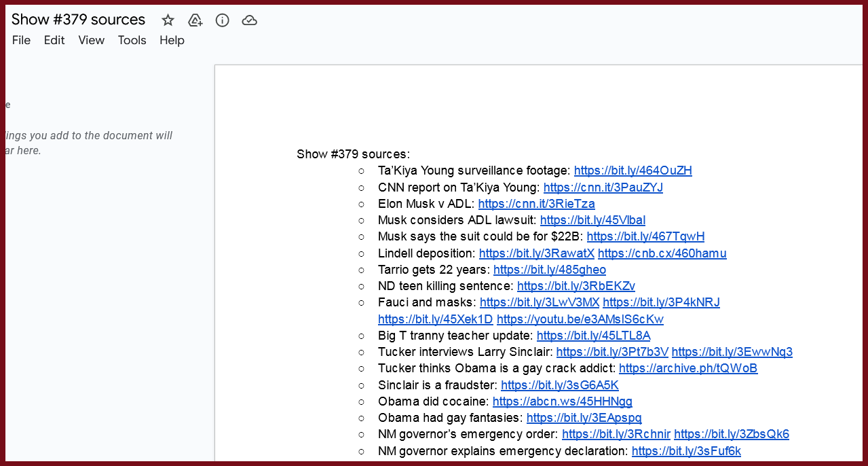Open the ND teen killing sentence link

(576, 286)
